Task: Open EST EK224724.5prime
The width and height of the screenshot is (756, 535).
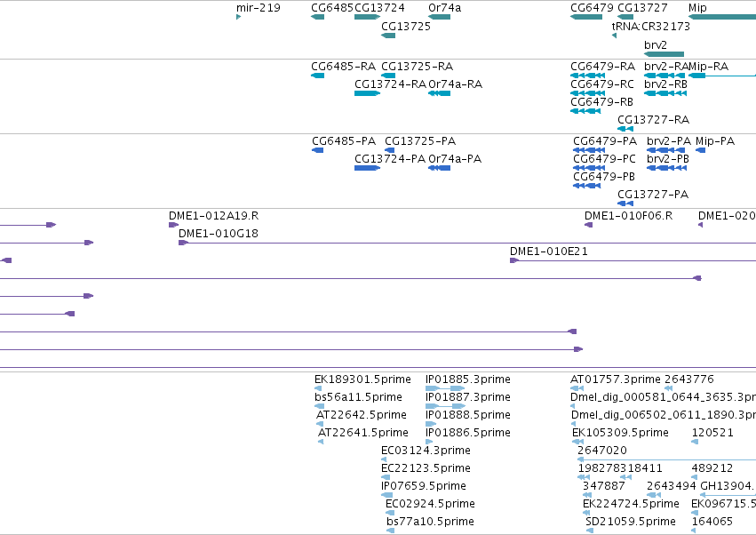Action: coord(631,504)
